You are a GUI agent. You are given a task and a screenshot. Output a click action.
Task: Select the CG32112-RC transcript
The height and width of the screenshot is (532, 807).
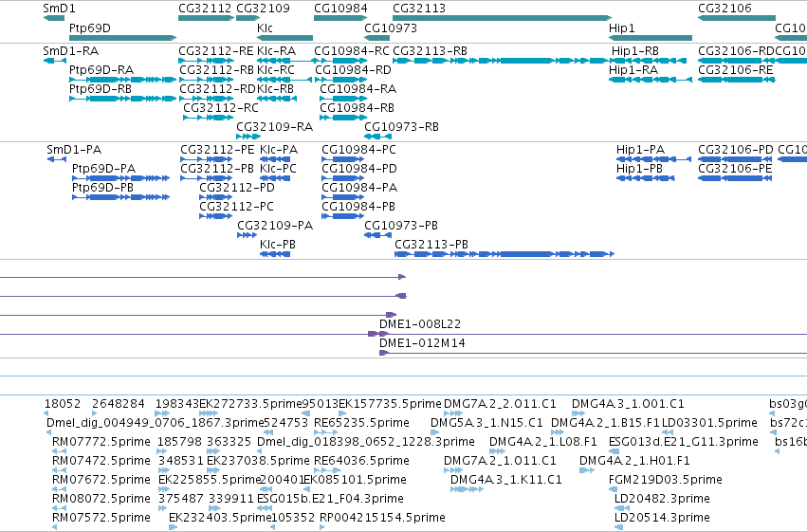(x=209, y=118)
